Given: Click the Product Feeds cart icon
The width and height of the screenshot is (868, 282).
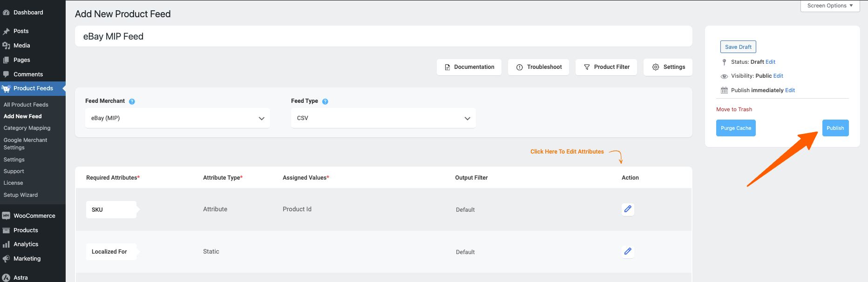Looking at the screenshot, I should [x=6, y=88].
